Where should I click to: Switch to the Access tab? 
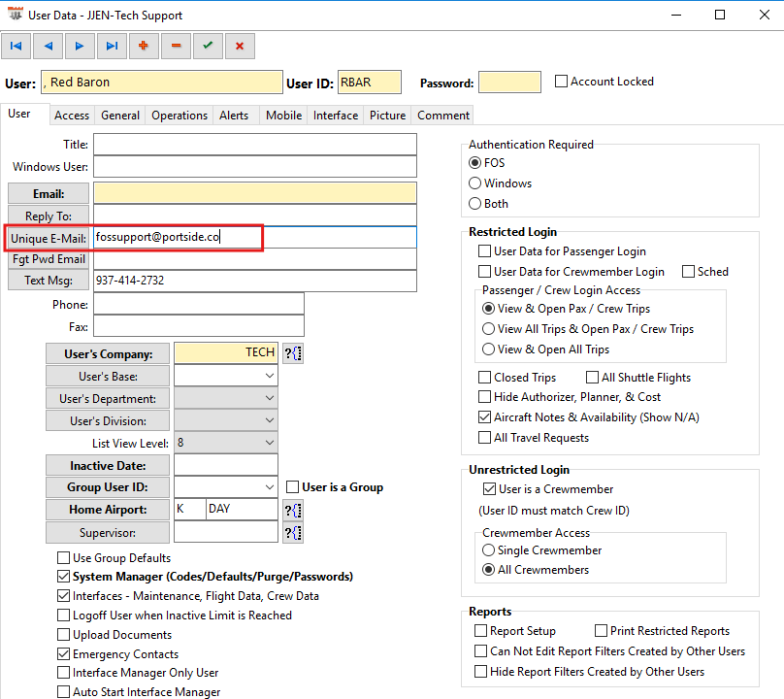(x=72, y=116)
